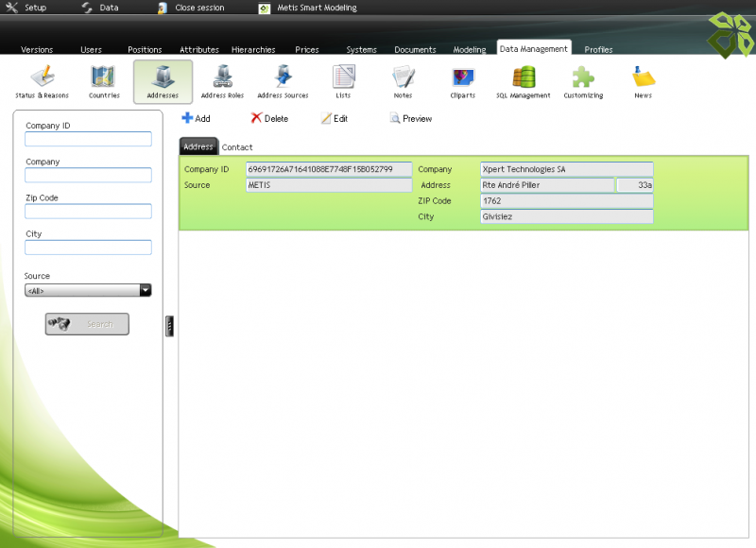The width and height of the screenshot is (756, 548).
Task: Expand the Source dropdown list
Action: 145,291
